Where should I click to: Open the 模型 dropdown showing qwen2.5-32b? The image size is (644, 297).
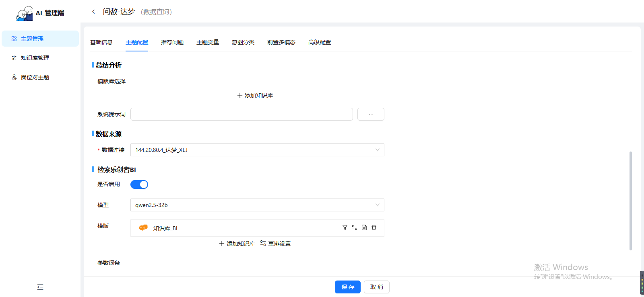257,205
